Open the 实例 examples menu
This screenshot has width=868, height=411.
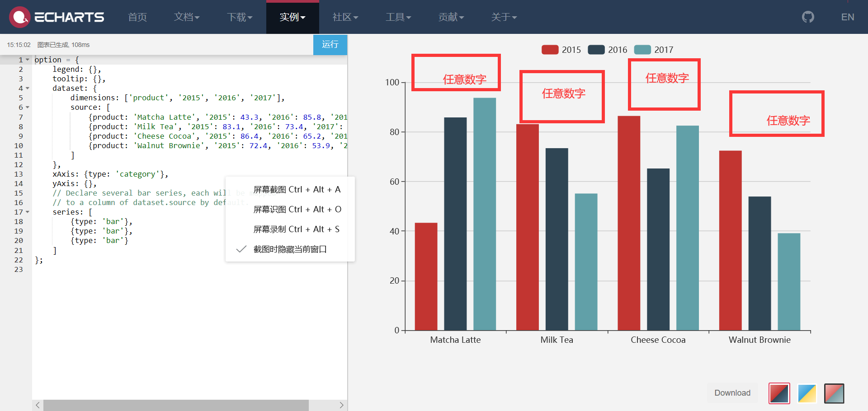pos(292,17)
